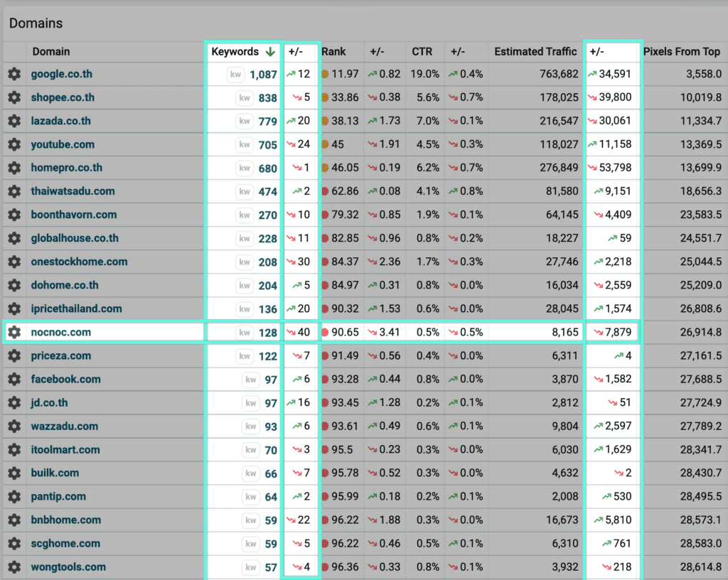Open the homepro.co.th domain link
This screenshot has height=580, width=728.
click(x=66, y=168)
